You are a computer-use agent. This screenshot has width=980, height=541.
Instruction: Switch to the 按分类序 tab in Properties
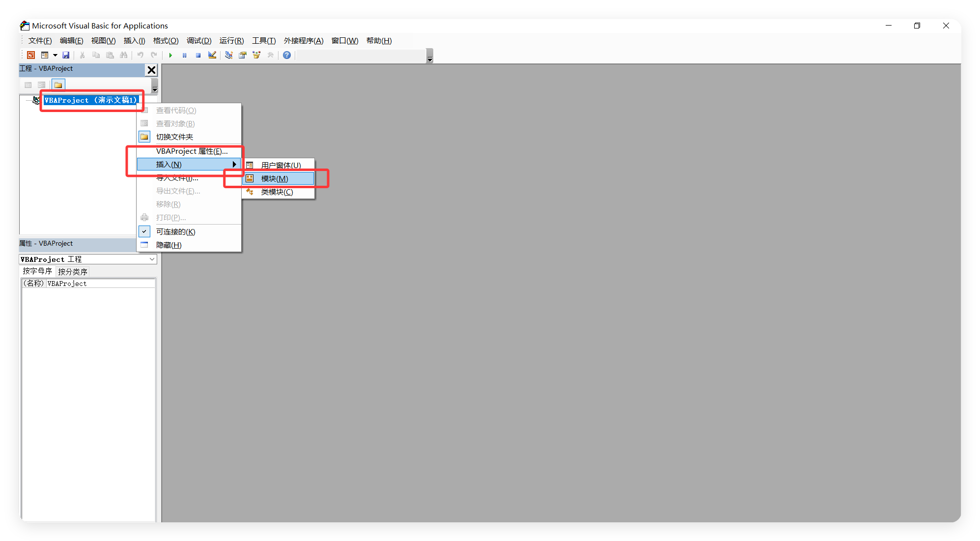click(72, 271)
